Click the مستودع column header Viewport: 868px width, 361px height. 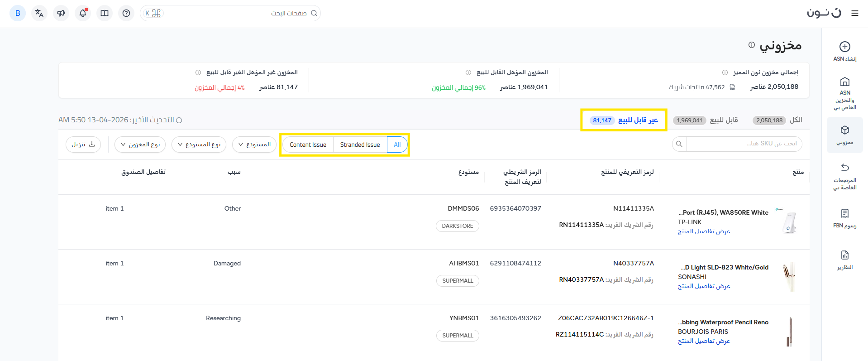468,172
